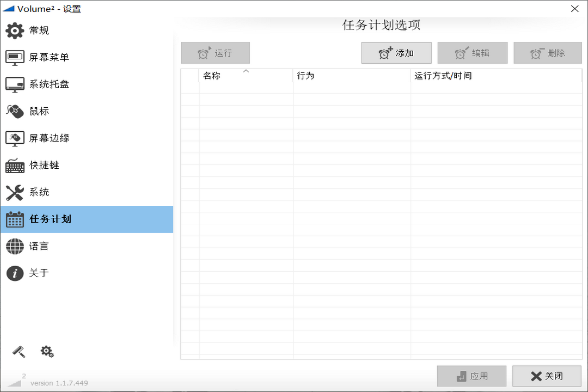Click the 关于 info icon
Image resolution: width=588 pixels, height=392 pixels.
coord(14,273)
